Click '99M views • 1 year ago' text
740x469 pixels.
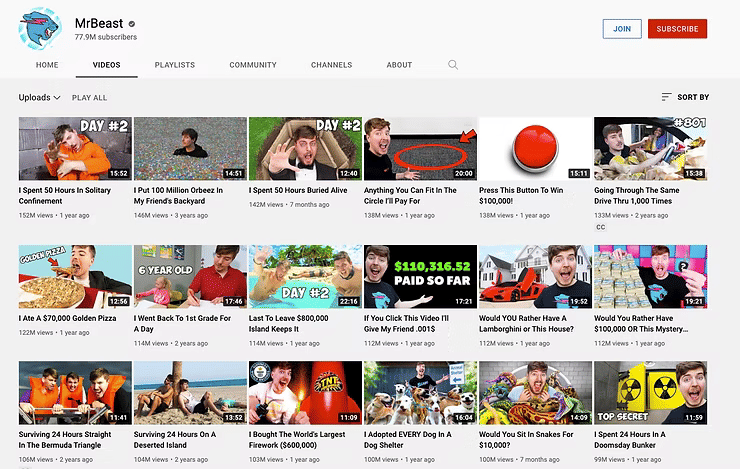pyautogui.click(x=628, y=459)
